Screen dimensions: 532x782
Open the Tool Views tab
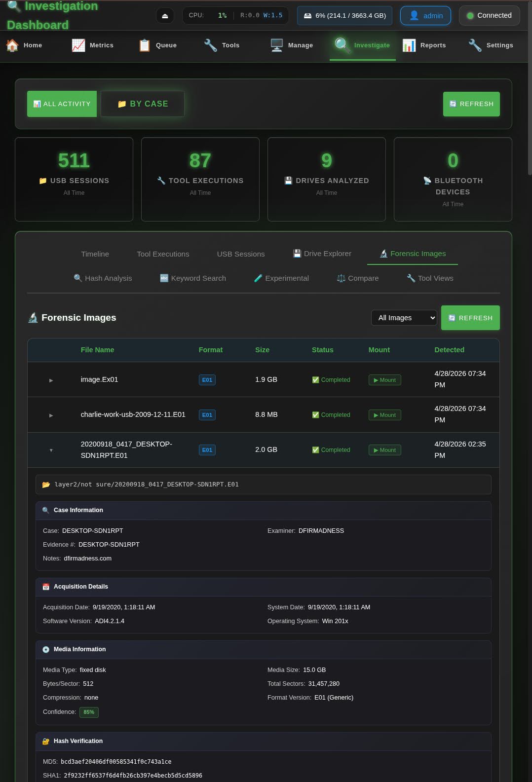pos(430,278)
